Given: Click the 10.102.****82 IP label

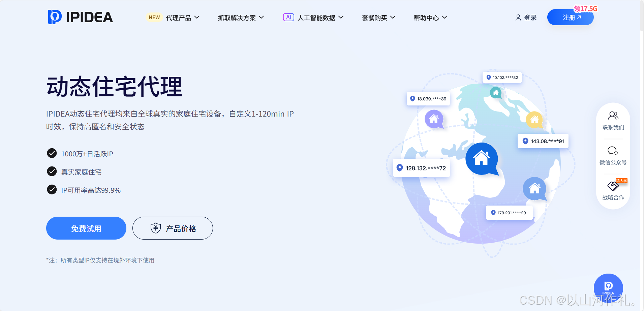Looking at the screenshot, I should (502, 77).
